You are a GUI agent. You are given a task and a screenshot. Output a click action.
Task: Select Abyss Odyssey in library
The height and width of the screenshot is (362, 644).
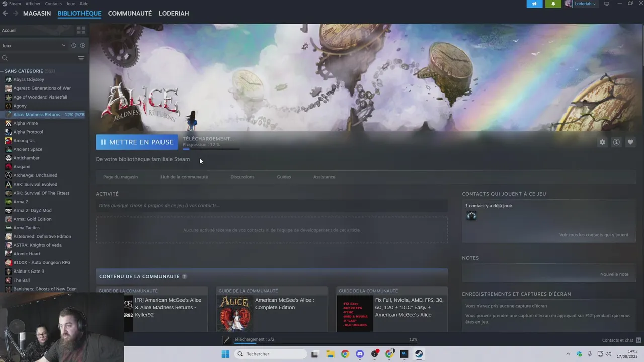click(x=29, y=79)
